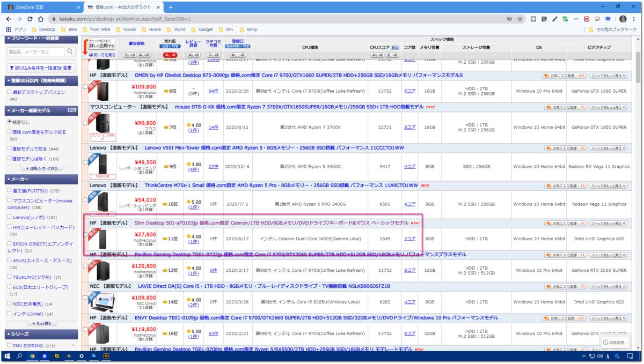Open the 使い方を見る help link

103,55
